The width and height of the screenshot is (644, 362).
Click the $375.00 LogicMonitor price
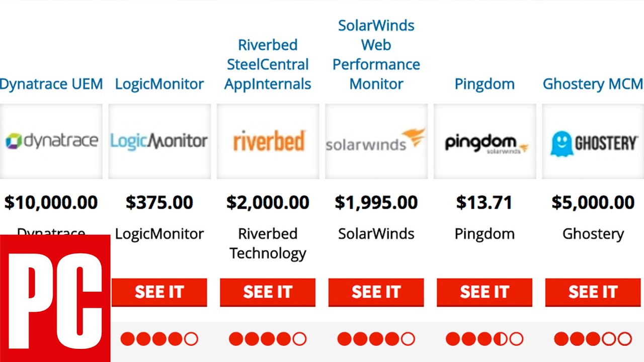159,203
